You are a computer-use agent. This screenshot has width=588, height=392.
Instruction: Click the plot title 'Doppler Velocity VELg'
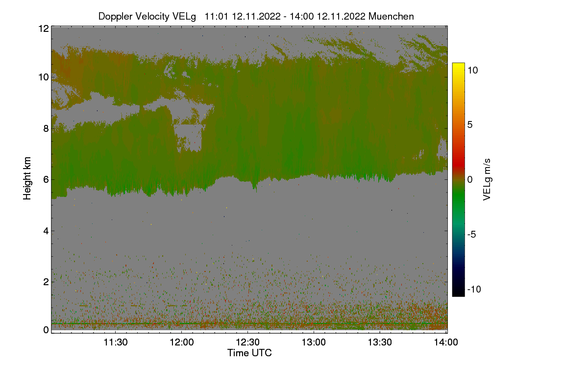[x=147, y=16]
